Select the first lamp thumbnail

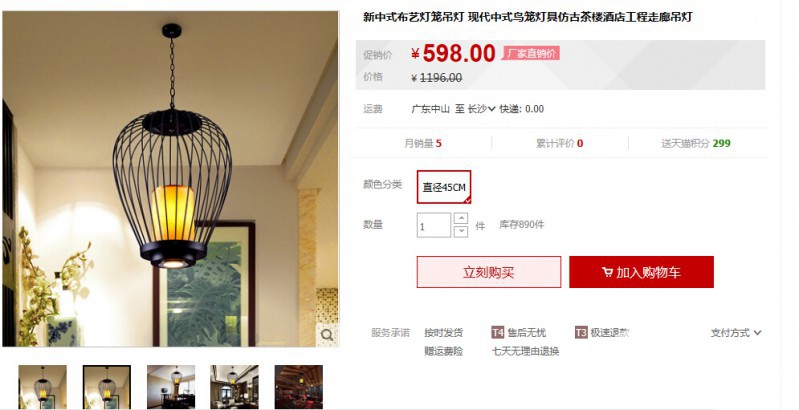[x=42, y=387]
